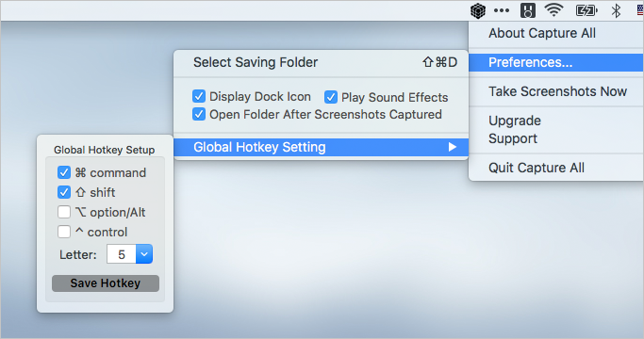Screen dimensions: 644x339
Task: Click the Wi-Fi status icon
Action: (554, 9)
